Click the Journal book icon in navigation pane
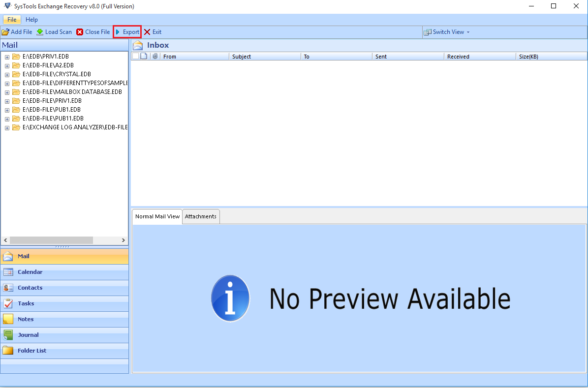Screen dimensions: 588x388 pyautogui.click(x=8, y=335)
